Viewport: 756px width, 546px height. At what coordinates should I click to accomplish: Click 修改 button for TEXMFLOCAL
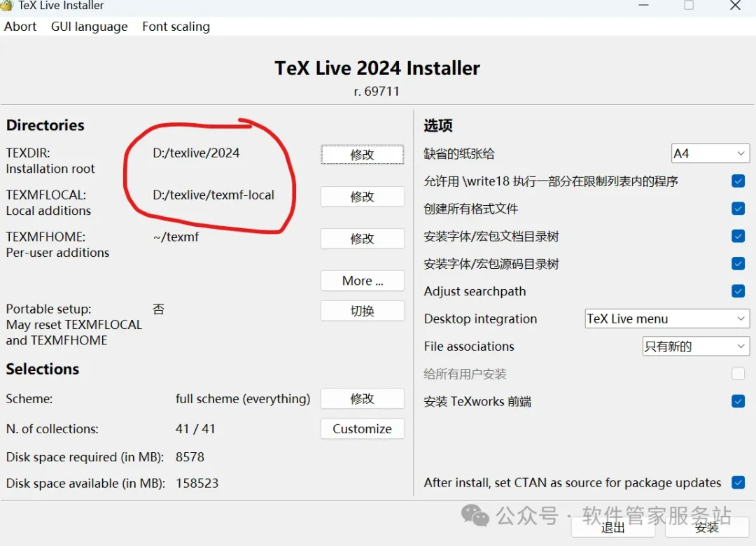(x=363, y=197)
